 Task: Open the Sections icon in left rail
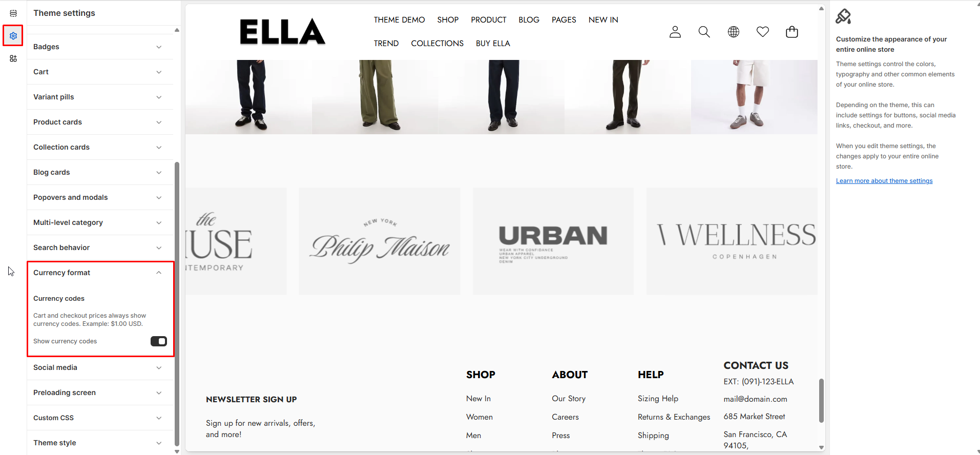tap(13, 13)
